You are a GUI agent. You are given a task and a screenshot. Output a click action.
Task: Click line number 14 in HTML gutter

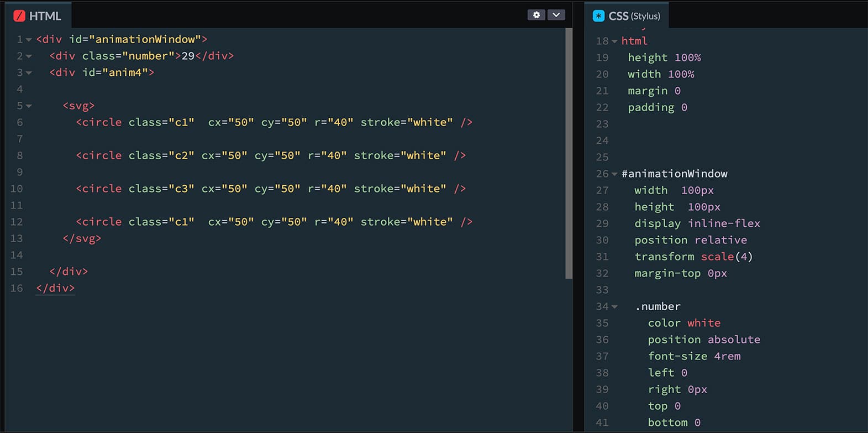click(17, 255)
